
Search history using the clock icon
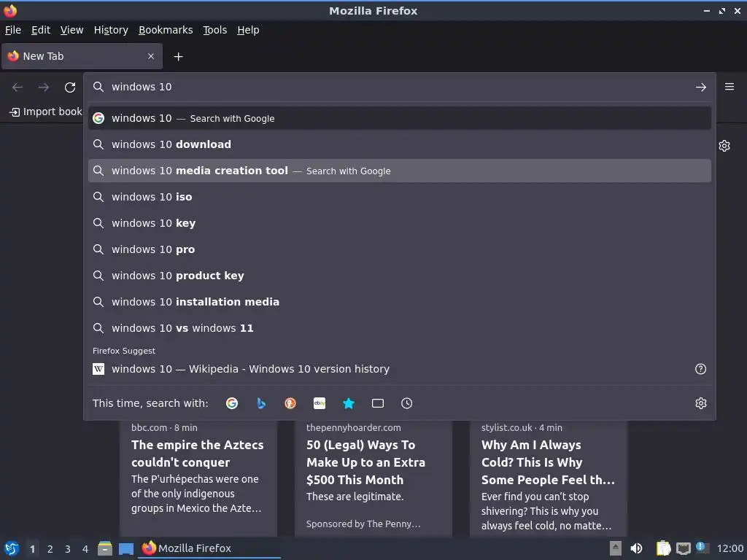(x=407, y=403)
